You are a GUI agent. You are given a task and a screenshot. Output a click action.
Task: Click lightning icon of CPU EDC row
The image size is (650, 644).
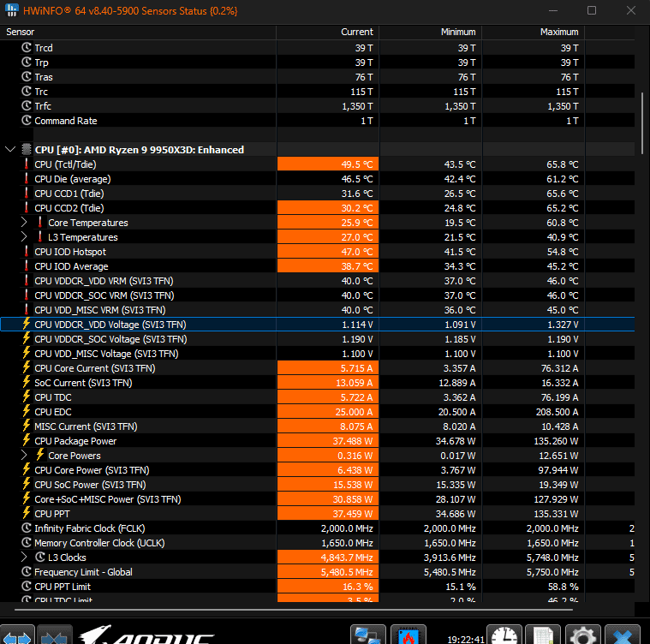point(27,412)
